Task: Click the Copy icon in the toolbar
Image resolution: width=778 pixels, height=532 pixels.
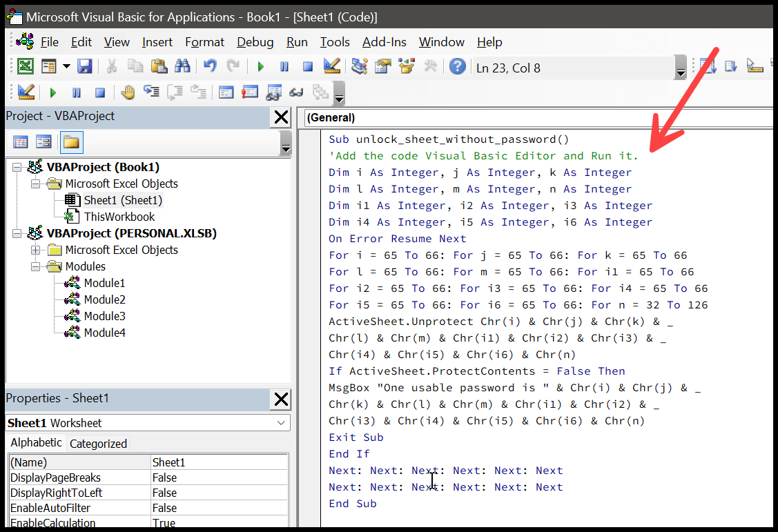Action: (135, 66)
